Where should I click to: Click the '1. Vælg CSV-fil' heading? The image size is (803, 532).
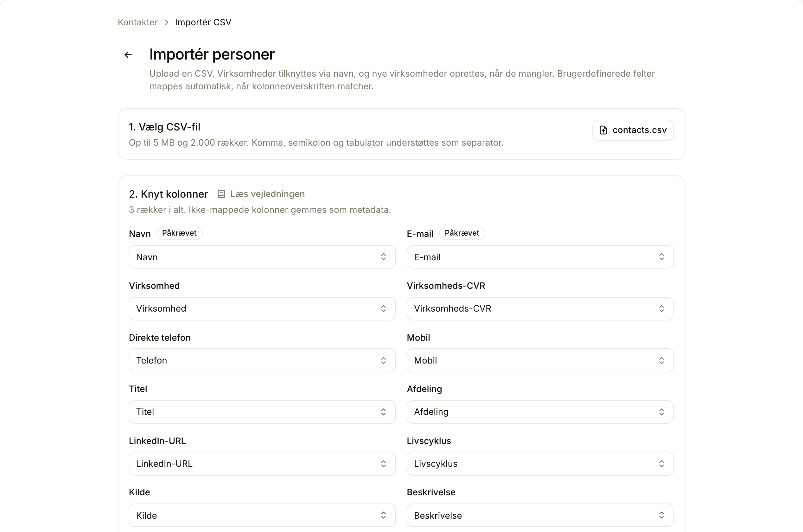tap(165, 127)
